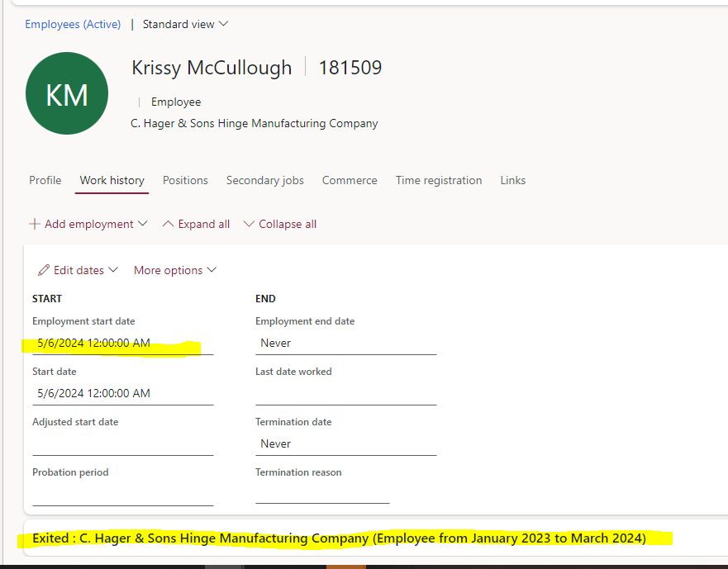Click the pencil Edit dates icon
728x569 pixels.
click(x=44, y=270)
